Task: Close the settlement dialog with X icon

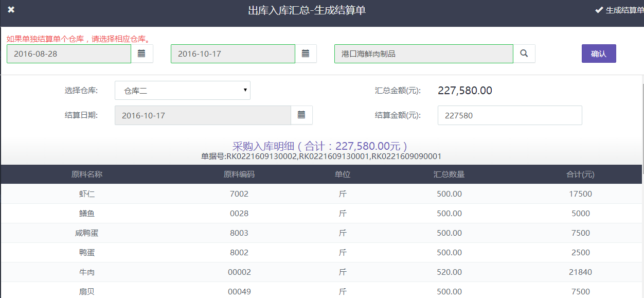Action: 11,10
